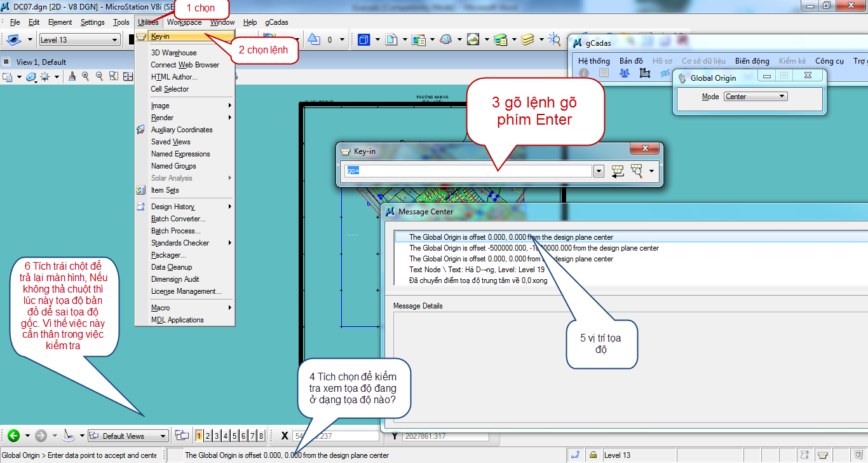The width and height of the screenshot is (868, 463).
Task: Click the lock icon in status bar
Action: pyautogui.click(x=593, y=455)
